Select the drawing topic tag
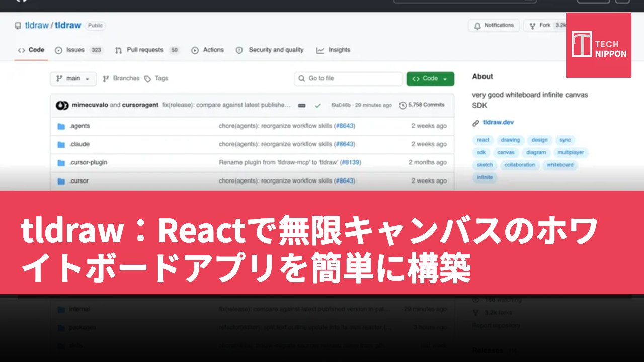 coord(510,140)
